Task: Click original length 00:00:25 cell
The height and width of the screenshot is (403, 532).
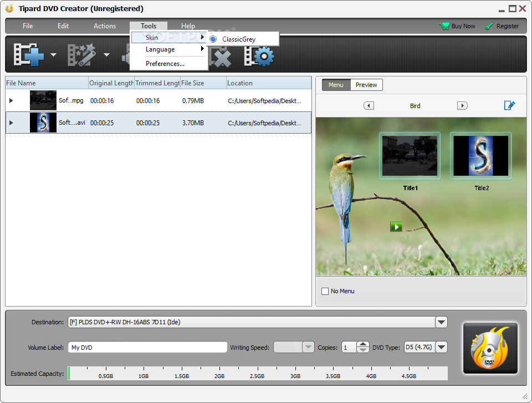Action: 102,123
